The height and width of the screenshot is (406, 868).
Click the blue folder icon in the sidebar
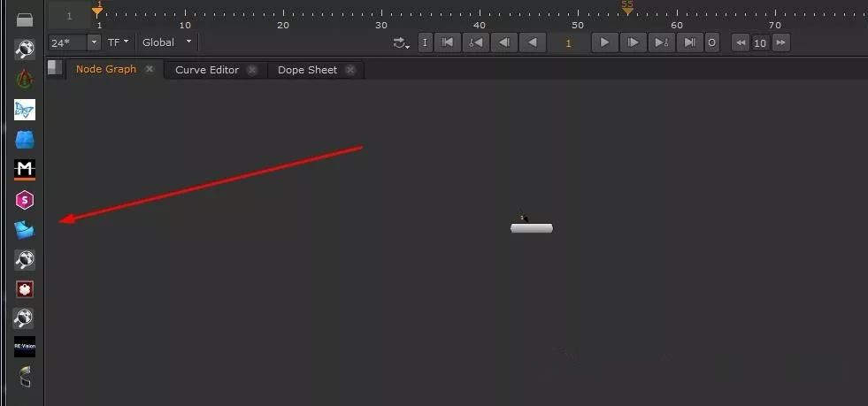point(25,230)
